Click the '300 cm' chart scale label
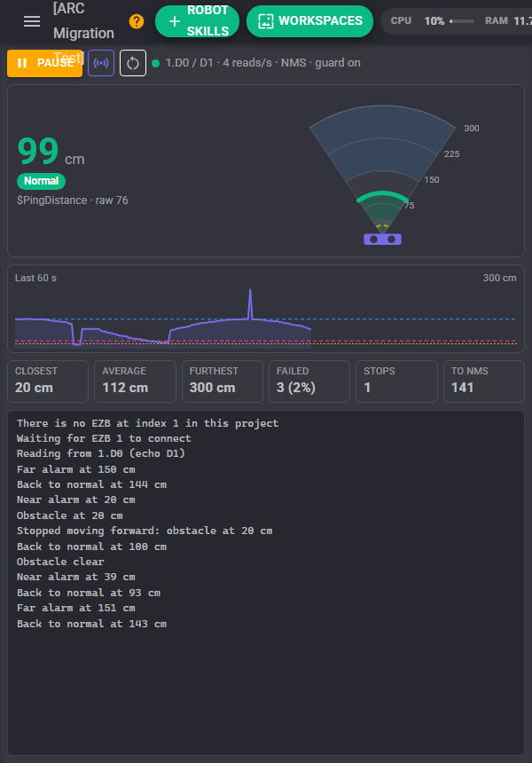Screen dimensions: 532x763 tap(499, 278)
